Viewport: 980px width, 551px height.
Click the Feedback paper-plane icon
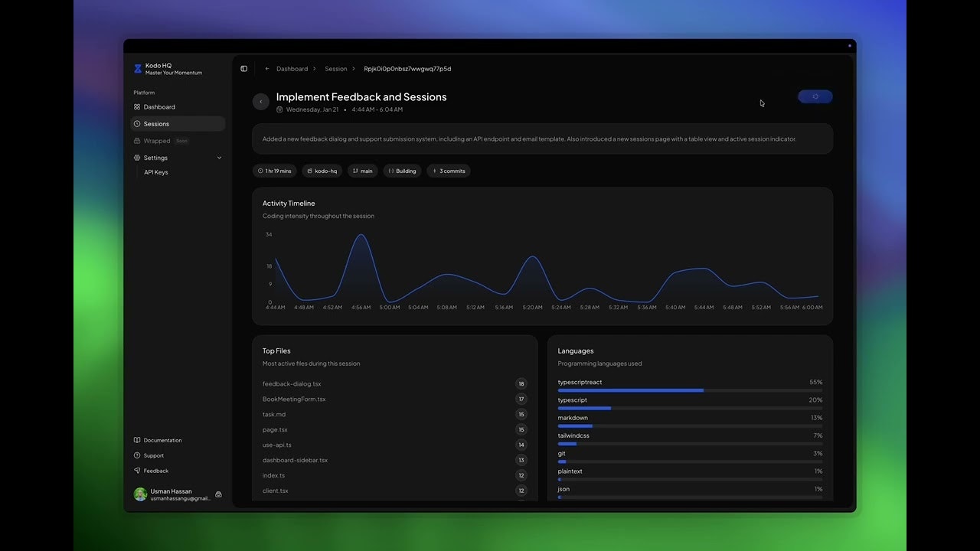click(x=137, y=471)
